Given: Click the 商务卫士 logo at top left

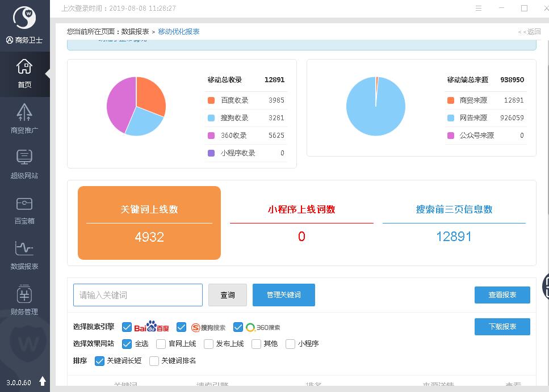Looking at the screenshot, I should click(24, 19).
